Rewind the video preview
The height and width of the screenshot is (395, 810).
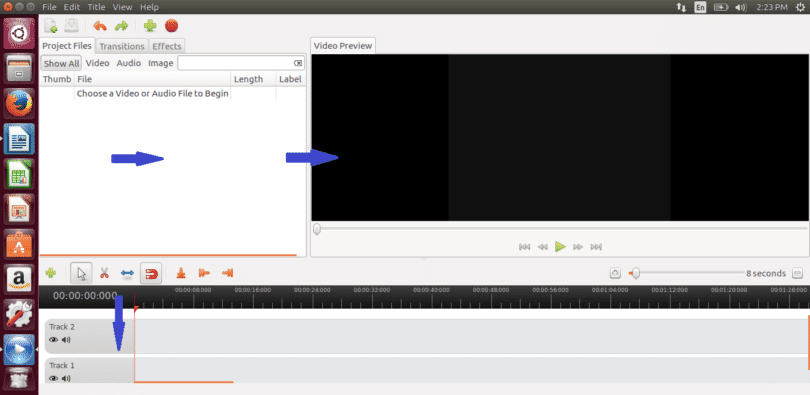[542, 247]
